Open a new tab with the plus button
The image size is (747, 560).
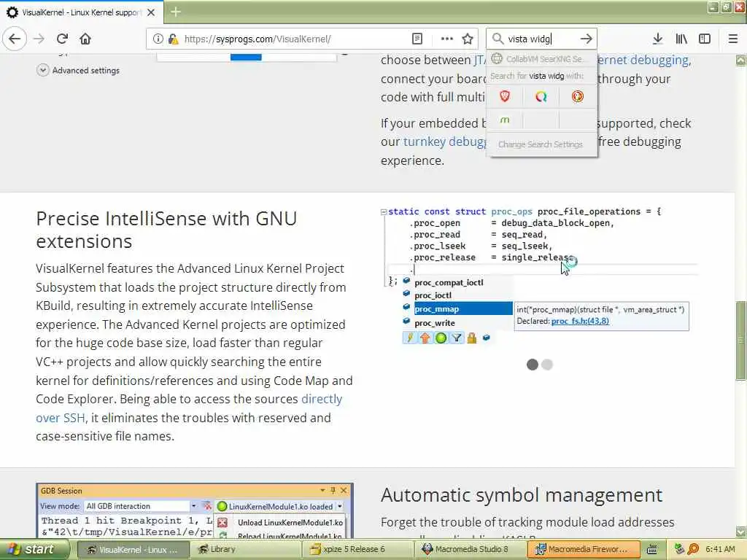[175, 12]
